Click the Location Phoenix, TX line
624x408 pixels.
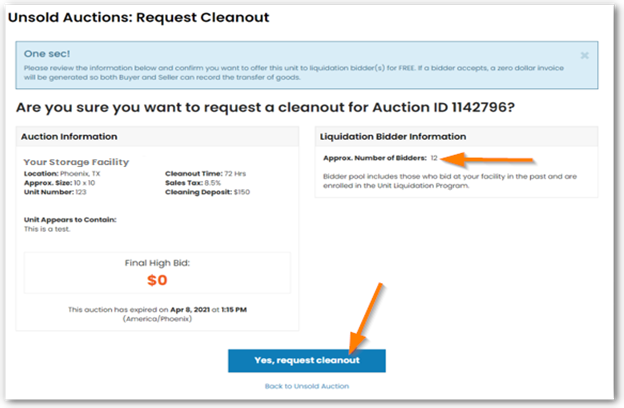(x=62, y=174)
